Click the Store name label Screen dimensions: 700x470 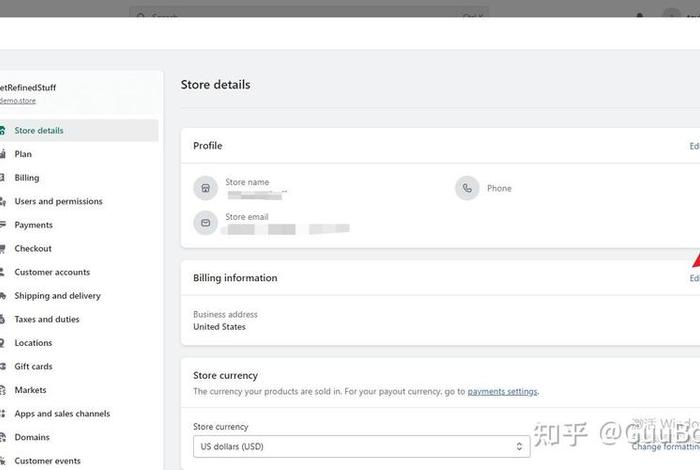[x=247, y=182]
